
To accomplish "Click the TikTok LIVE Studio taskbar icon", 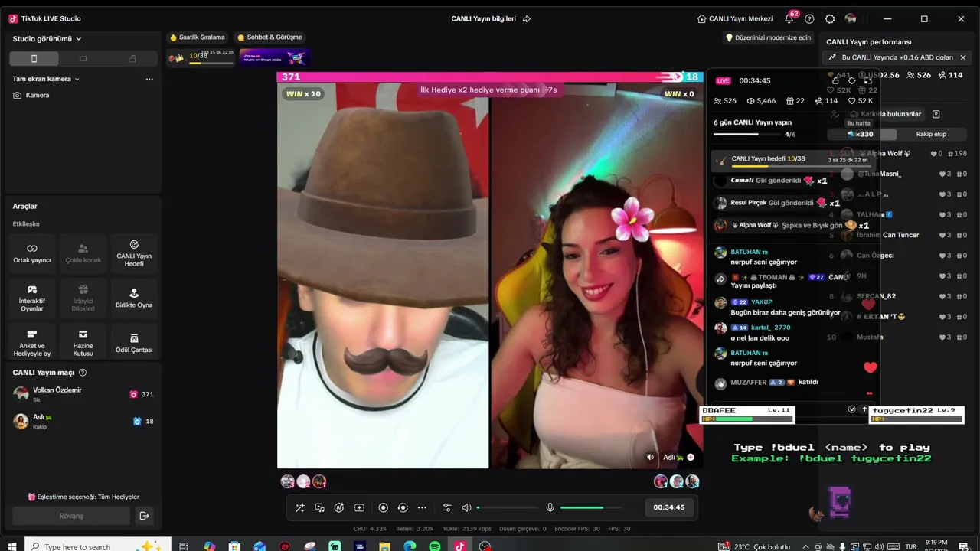I will (459, 546).
